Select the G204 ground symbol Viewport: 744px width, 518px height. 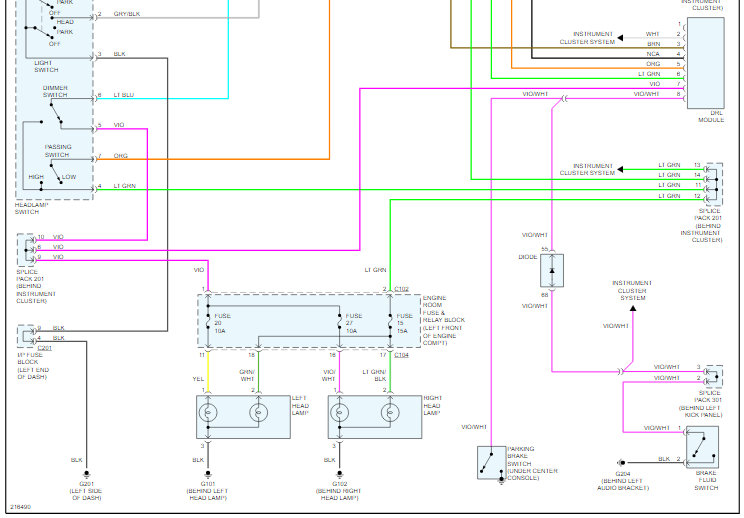pos(621,462)
